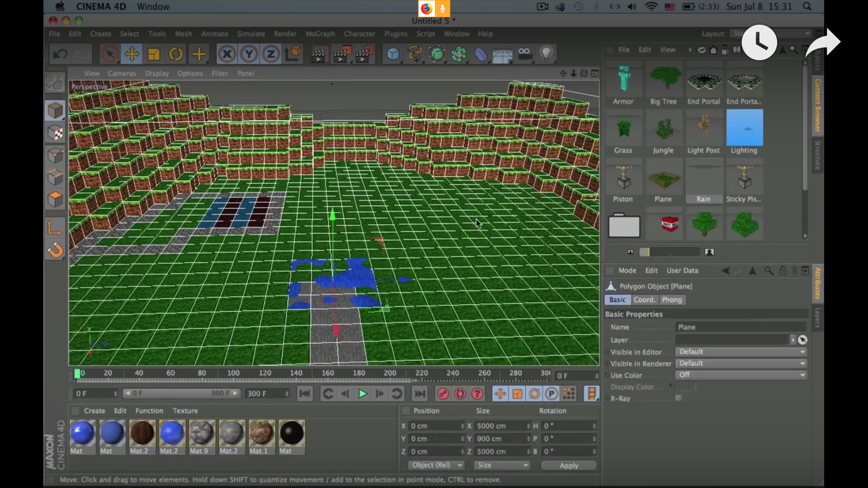The width and height of the screenshot is (868, 488).
Task: Toggle coordinate system icon
Action: click(x=293, y=54)
